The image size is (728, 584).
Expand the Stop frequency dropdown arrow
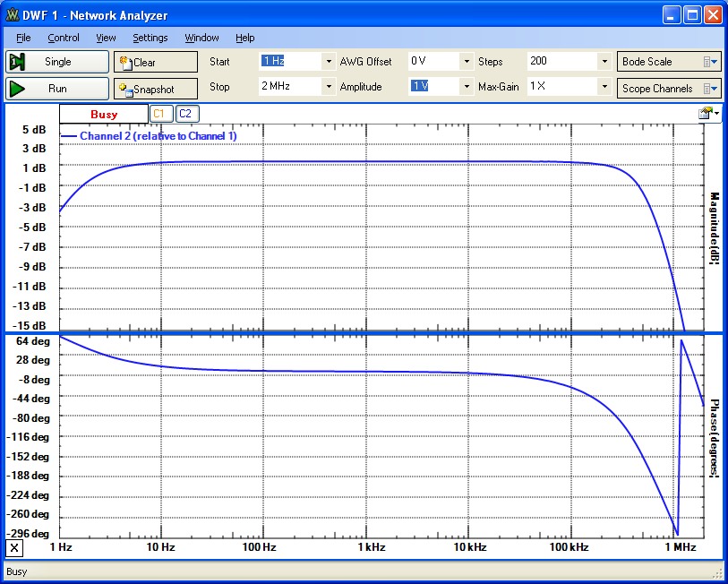(329, 87)
